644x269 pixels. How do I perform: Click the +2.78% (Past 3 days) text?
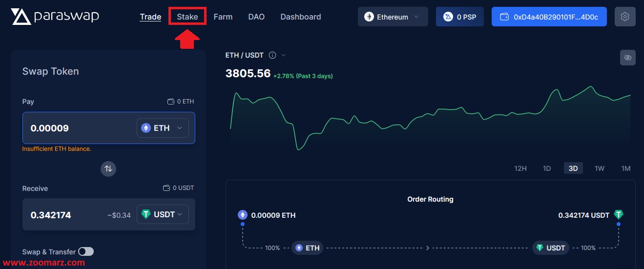click(303, 76)
